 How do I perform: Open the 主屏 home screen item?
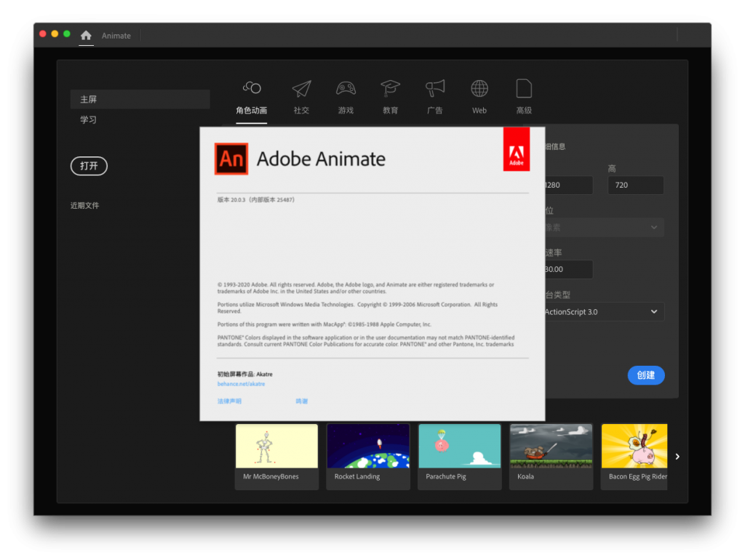tap(140, 99)
